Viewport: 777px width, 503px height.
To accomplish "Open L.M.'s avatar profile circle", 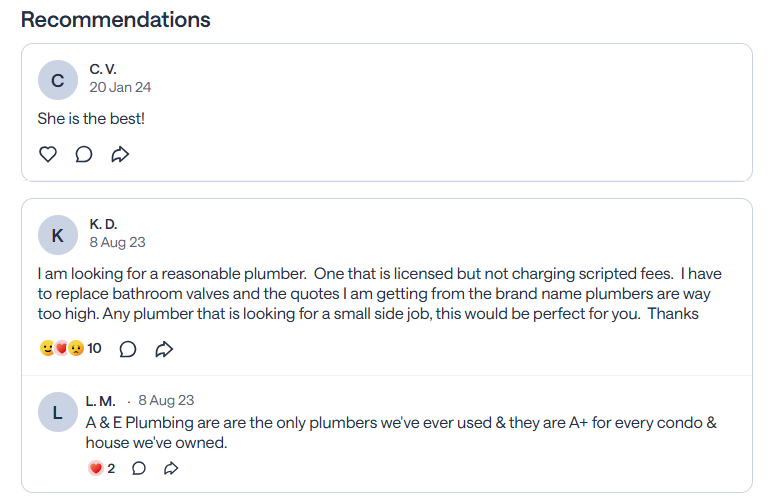I will 57,412.
